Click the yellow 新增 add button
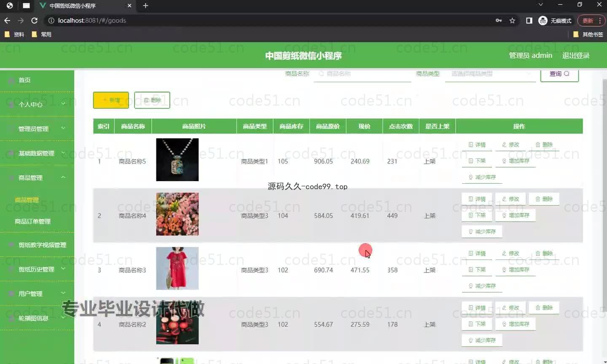 point(111,100)
